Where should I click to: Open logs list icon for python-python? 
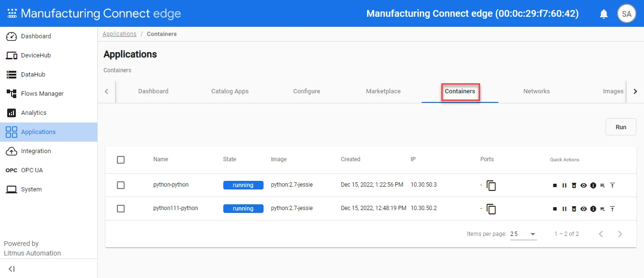pyautogui.click(x=603, y=185)
